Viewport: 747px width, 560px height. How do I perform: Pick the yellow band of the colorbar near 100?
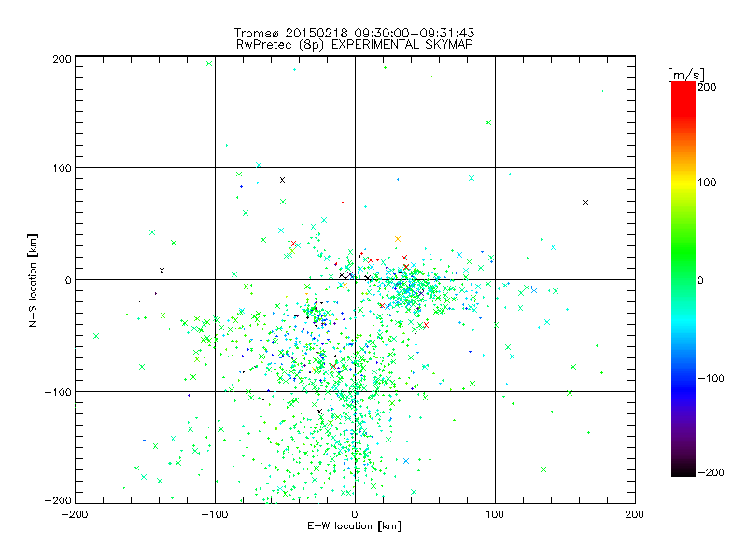tap(684, 182)
